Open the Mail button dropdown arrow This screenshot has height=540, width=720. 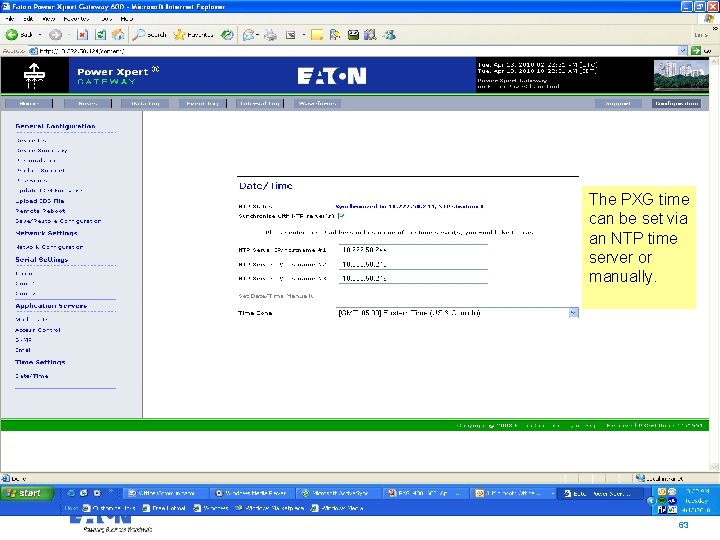pyautogui.click(x=258, y=35)
